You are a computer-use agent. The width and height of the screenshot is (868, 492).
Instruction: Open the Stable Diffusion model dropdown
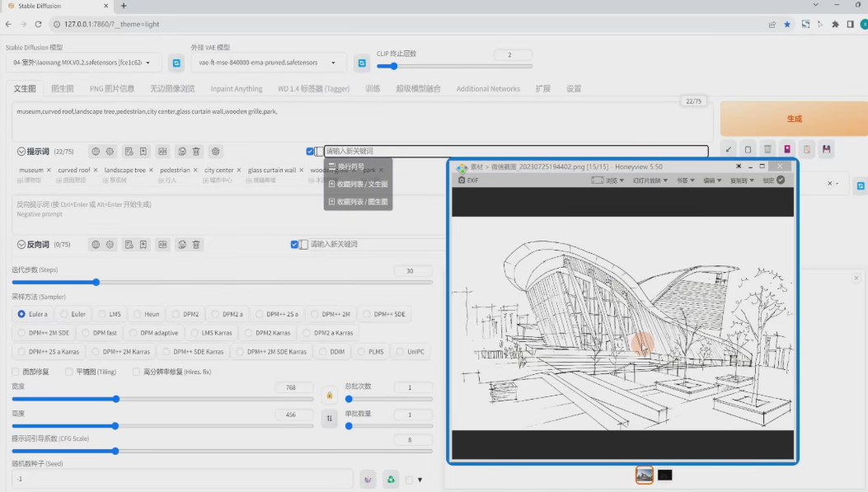pos(83,63)
